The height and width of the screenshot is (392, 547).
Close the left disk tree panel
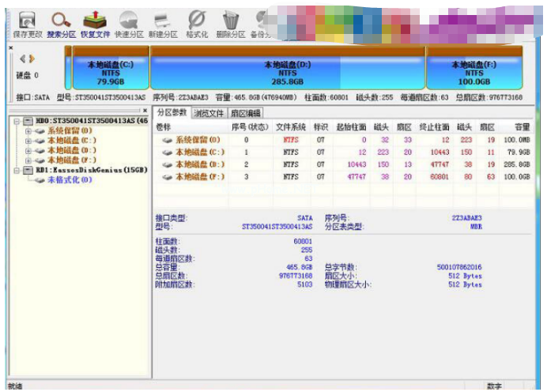(x=144, y=111)
